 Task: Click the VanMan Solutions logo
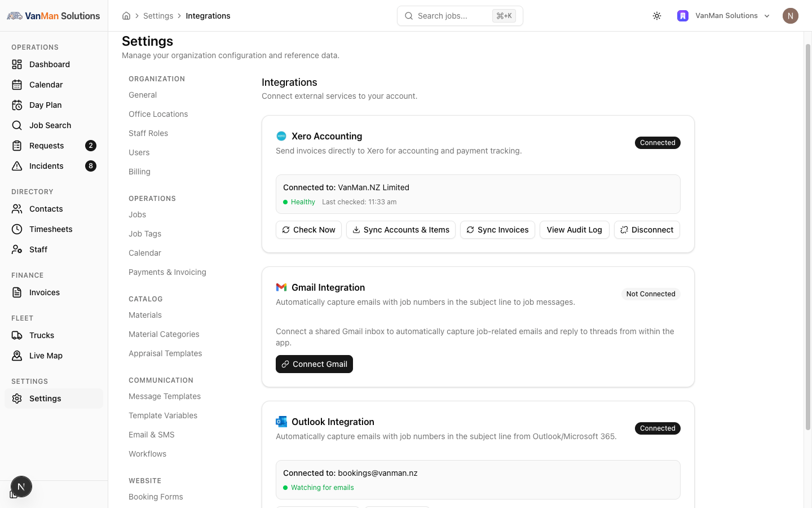(54, 16)
